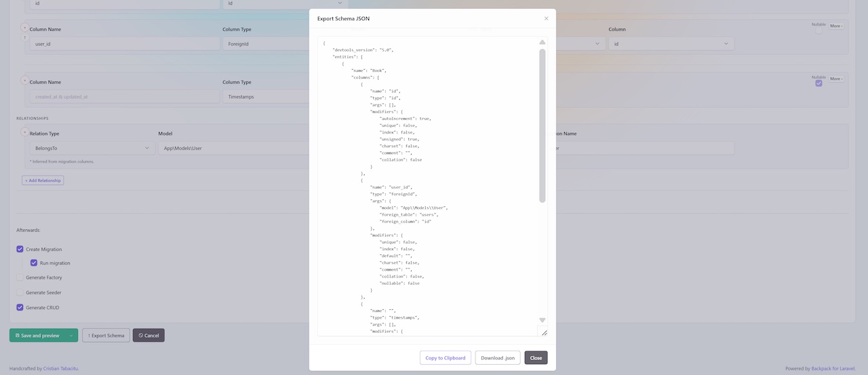Focus the App\Models\User model field
The height and width of the screenshot is (375, 868).
234,148
